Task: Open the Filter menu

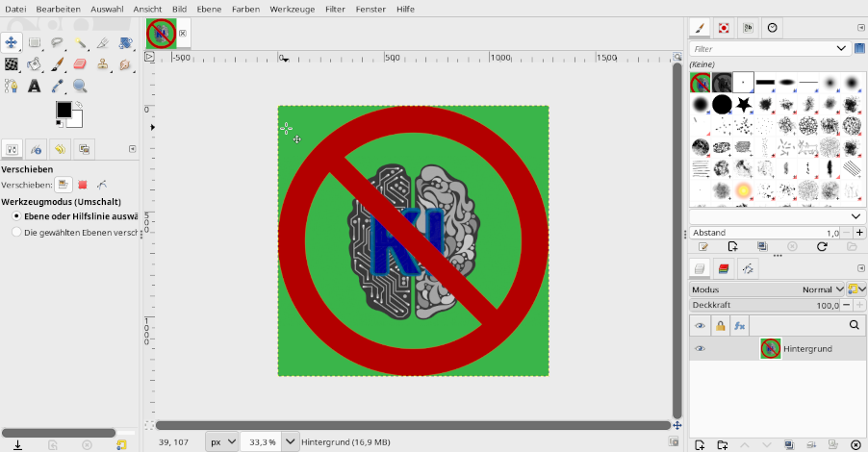Action: (x=335, y=8)
